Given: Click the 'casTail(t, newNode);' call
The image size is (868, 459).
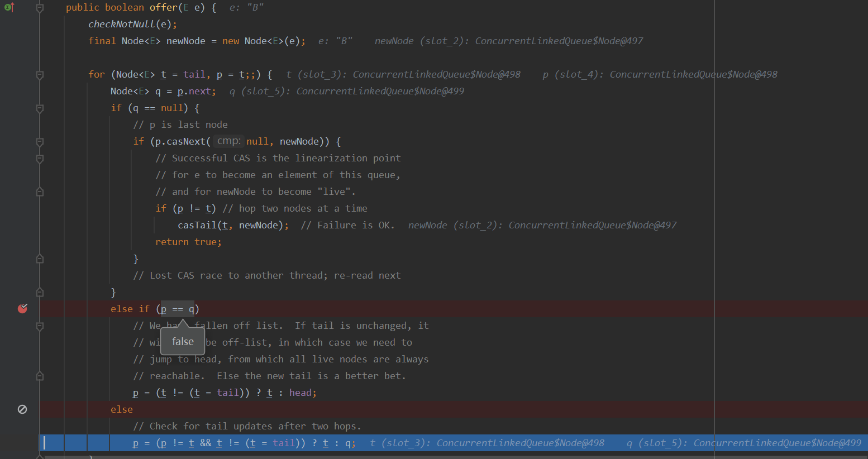Looking at the screenshot, I should (x=233, y=225).
